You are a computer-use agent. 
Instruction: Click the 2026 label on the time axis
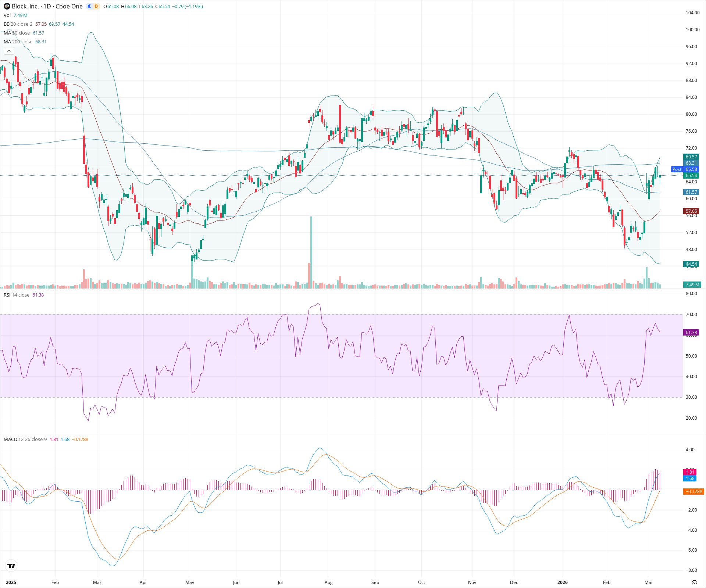point(563,582)
